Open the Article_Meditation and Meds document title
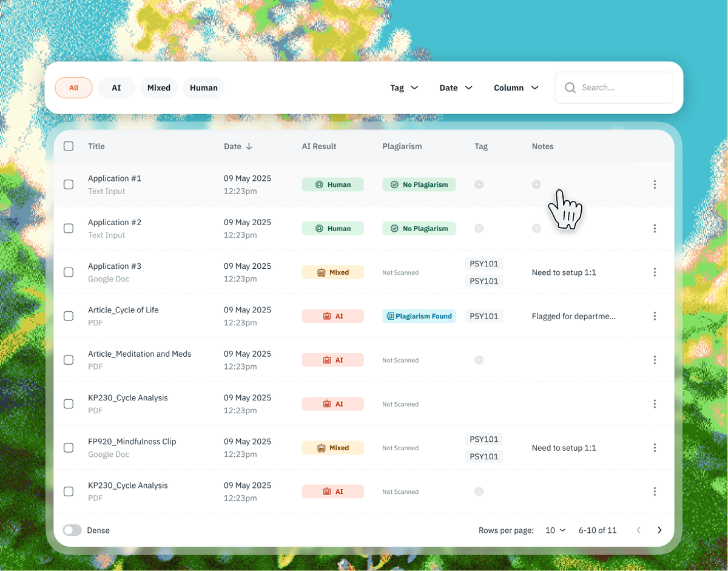 click(x=140, y=354)
